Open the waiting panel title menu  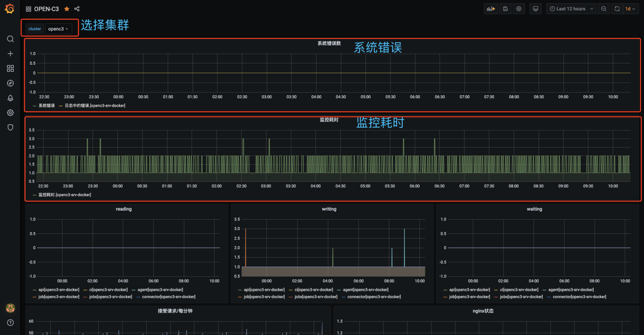[x=534, y=209]
